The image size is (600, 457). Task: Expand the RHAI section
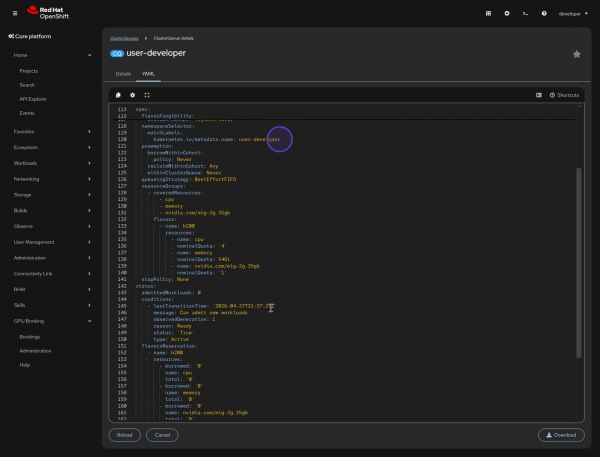pyautogui.click(x=52, y=289)
